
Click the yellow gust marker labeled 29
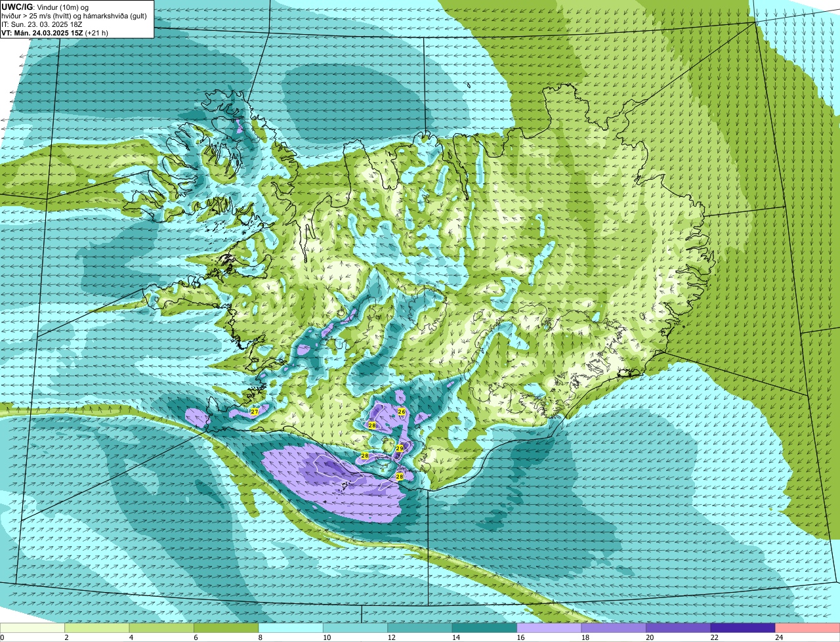pos(399,448)
